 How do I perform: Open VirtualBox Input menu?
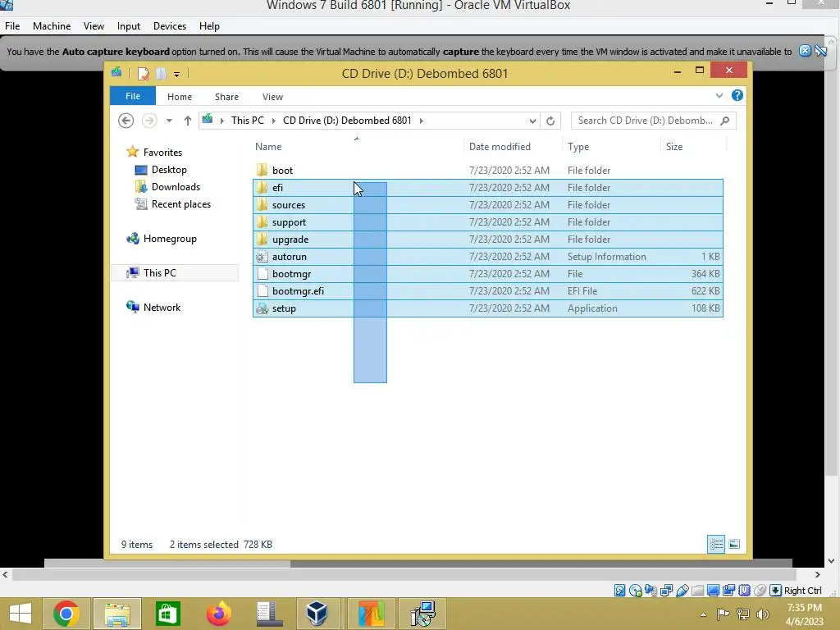point(129,25)
